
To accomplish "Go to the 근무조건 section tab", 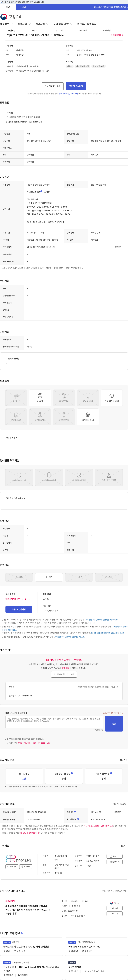I will (x=36, y=30).
